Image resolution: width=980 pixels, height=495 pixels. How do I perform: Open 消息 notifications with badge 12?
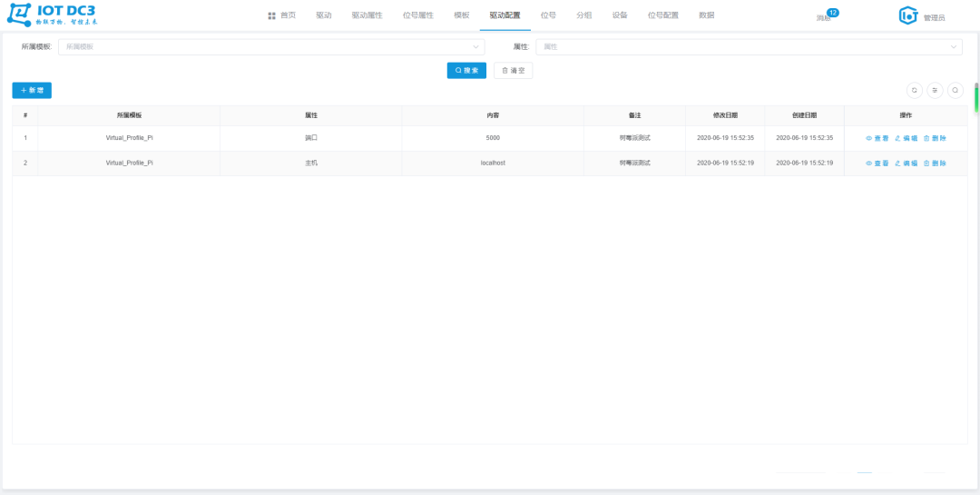pos(824,17)
